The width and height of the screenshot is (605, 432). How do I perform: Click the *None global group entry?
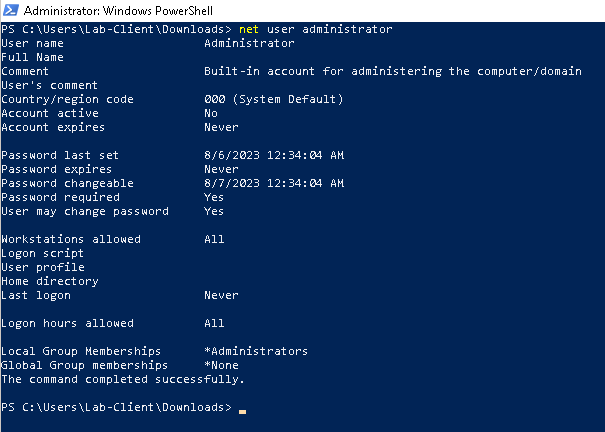coord(221,365)
